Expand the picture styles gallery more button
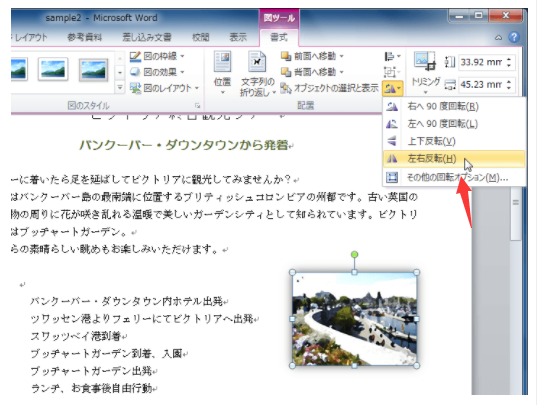Viewport: 537px width, 405px height. coord(120,87)
